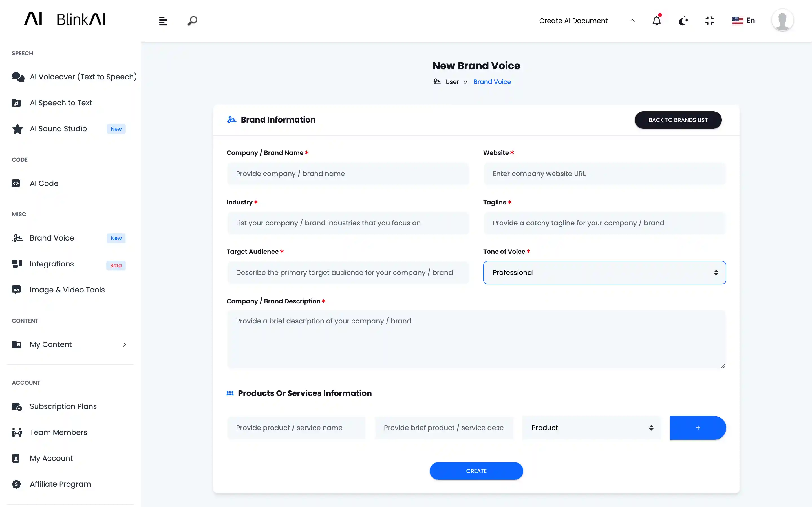The width and height of the screenshot is (812, 507).
Task: Click the Back to Brands List button
Action: click(678, 120)
